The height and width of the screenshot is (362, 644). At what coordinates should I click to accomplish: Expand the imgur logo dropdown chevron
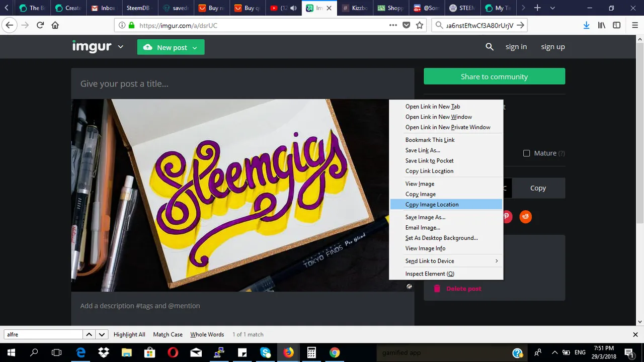(120, 47)
